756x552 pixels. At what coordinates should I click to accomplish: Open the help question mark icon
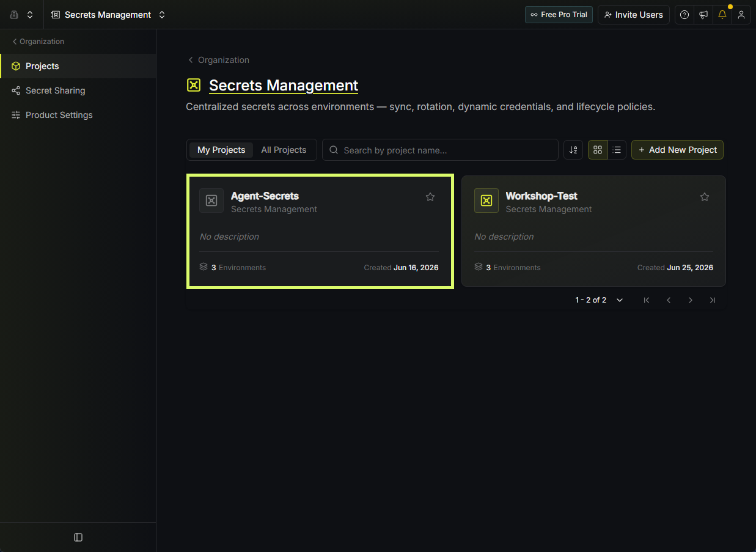coord(684,15)
